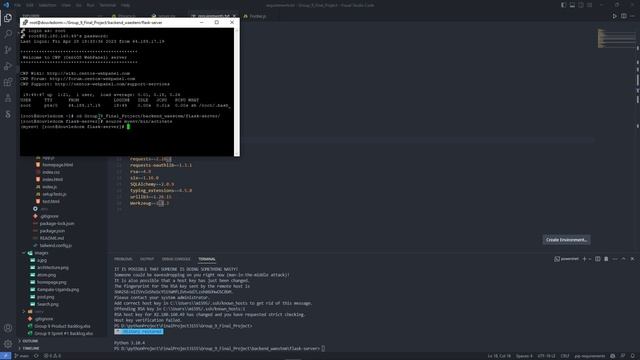This screenshot has width=640, height=360.
Task: Open the Explorer view in activity bar
Action: coord(8,18)
